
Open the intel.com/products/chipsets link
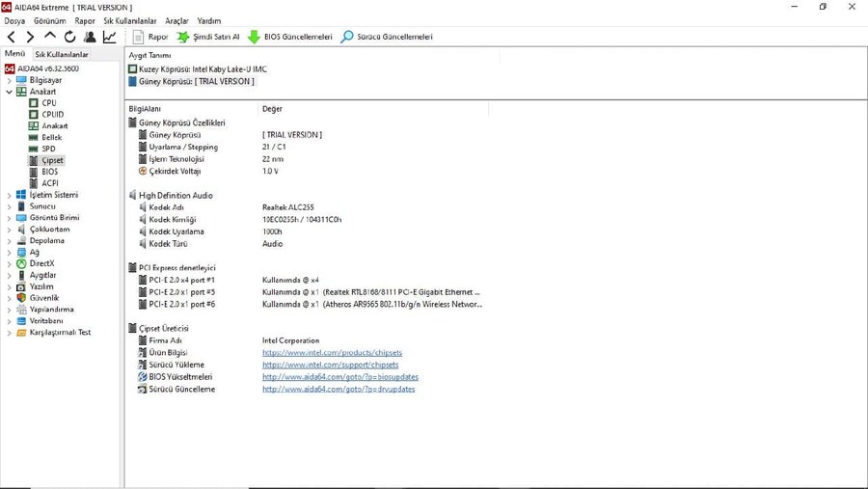tap(332, 353)
